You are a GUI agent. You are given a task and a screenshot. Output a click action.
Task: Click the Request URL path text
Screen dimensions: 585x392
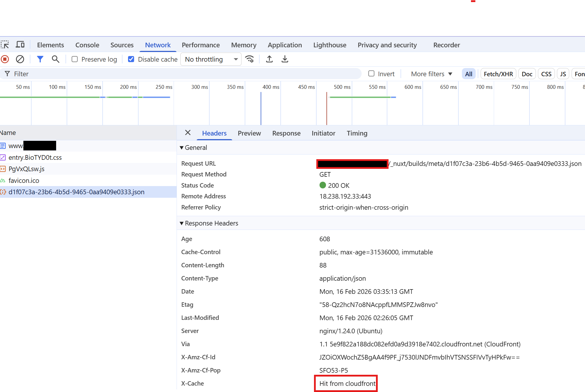point(485,164)
